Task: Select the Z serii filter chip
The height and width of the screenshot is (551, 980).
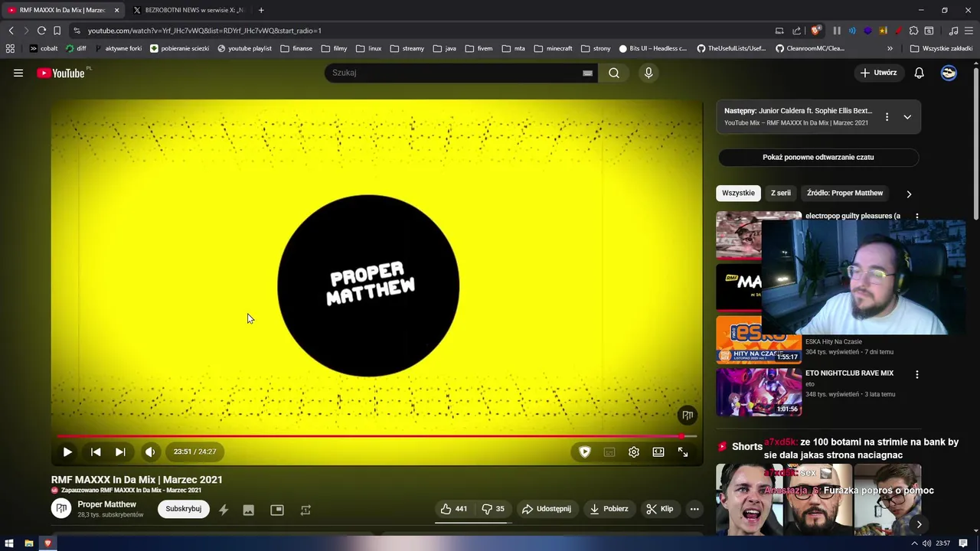Action: pos(780,193)
